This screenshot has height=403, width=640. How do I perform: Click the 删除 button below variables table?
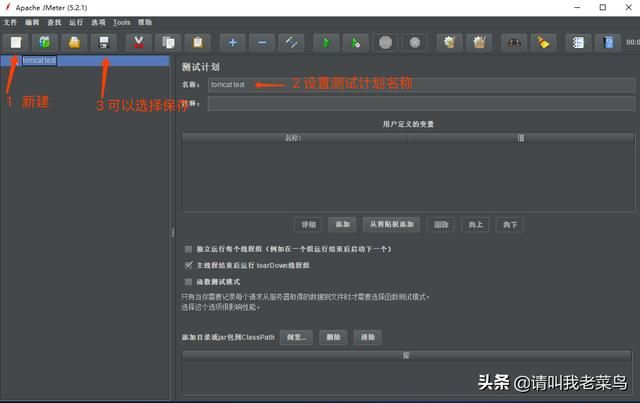[441, 225]
